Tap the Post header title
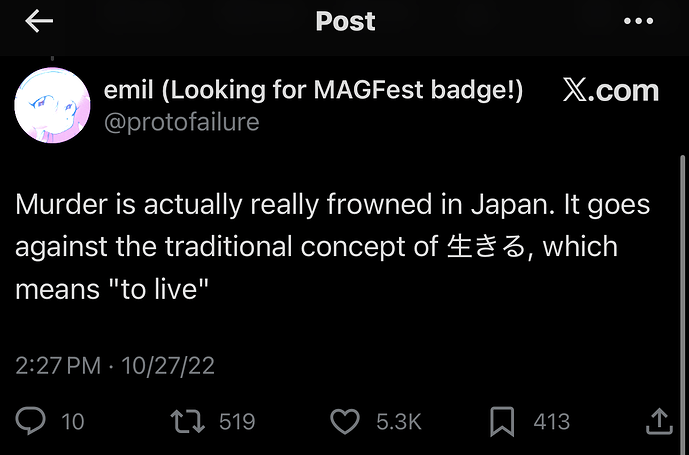This screenshot has height=455, width=689. click(x=345, y=21)
